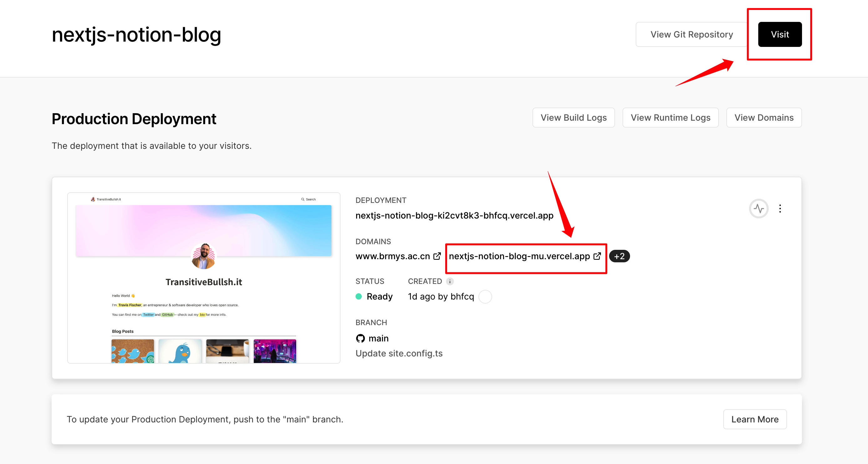Click the info icon beside CREATED

click(450, 281)
